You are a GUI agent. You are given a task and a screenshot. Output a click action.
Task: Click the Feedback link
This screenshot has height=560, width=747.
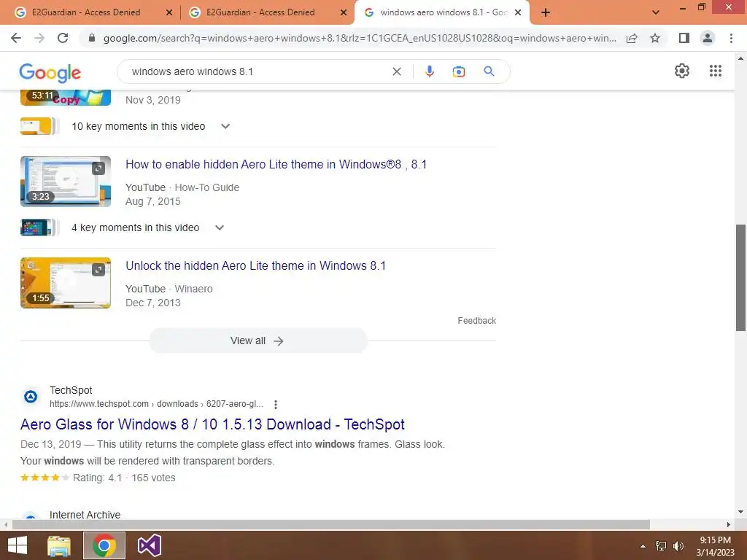tap(476, 321)
